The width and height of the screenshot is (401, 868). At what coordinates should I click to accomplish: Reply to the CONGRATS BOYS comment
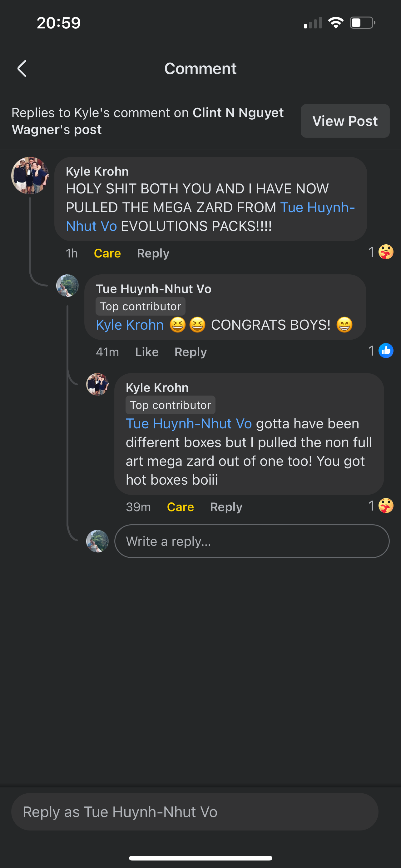(x=190, y=352)
